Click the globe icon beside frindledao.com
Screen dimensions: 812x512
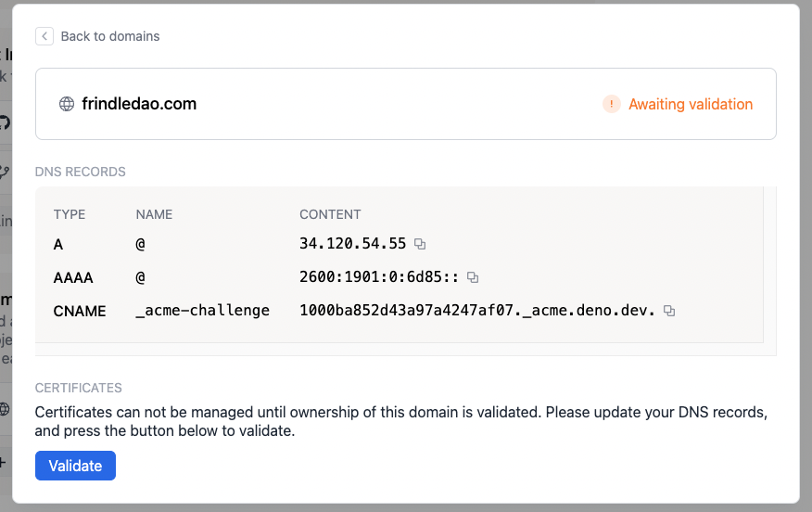(x=67, y=104)
